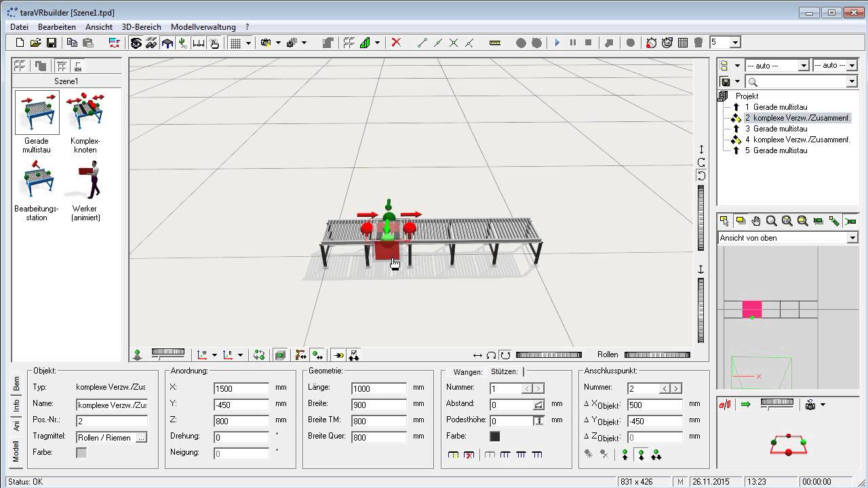
Task: Toggle the green cube display button
Action: (x=280, y=354)
